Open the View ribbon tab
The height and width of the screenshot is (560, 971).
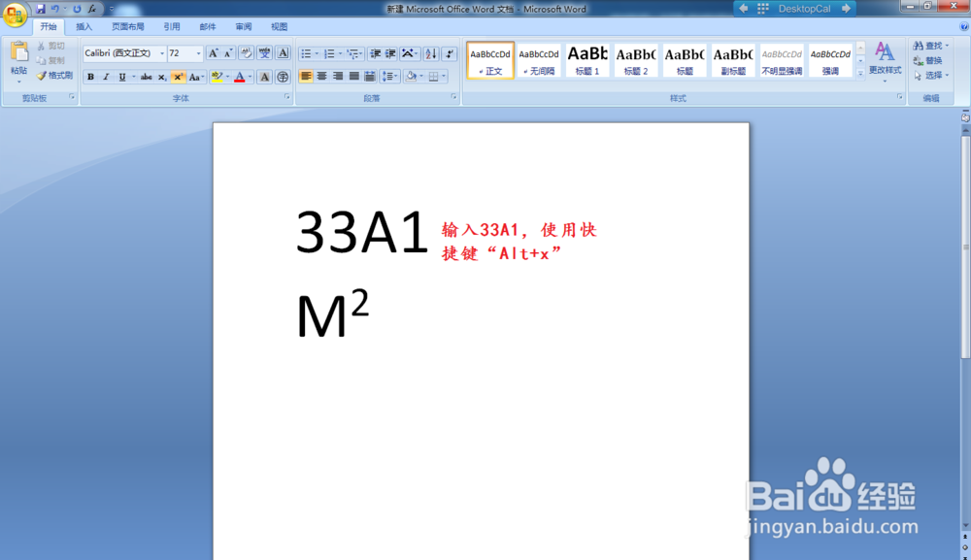pyautogui.click(x=279, y=26)
